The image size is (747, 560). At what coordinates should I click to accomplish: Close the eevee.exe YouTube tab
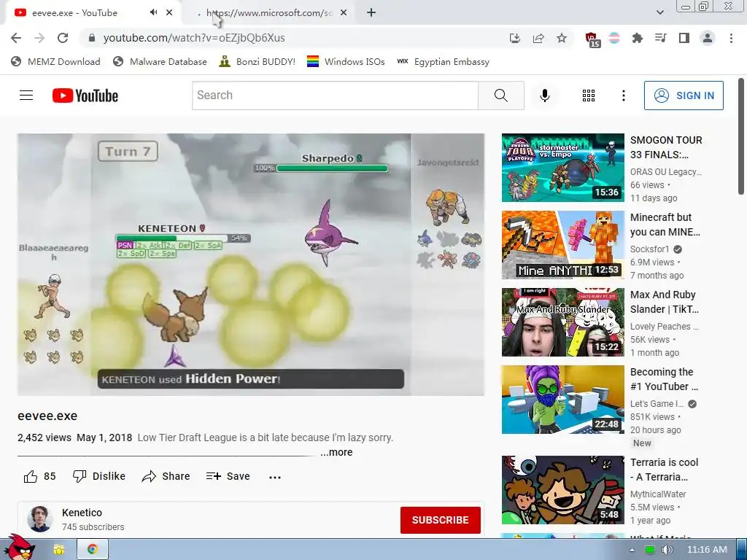point(169,13)
